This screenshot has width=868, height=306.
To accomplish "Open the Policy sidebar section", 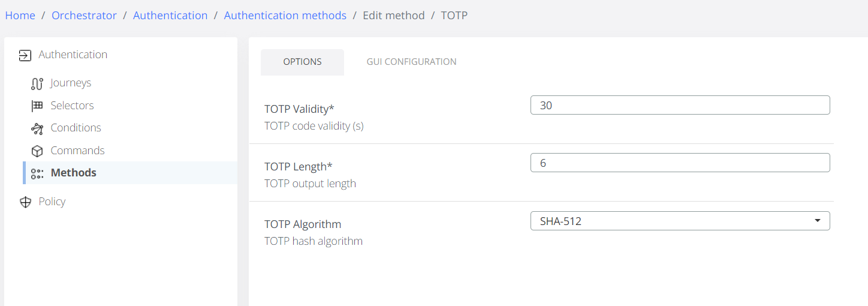I will click(52, 202).
